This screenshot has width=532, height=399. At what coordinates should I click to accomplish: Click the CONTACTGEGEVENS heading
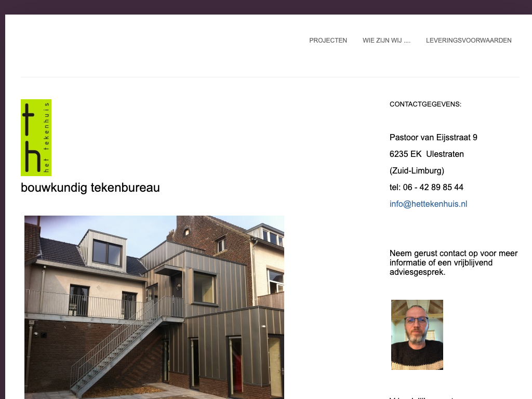pyautogui.click(x=425, y=104)
